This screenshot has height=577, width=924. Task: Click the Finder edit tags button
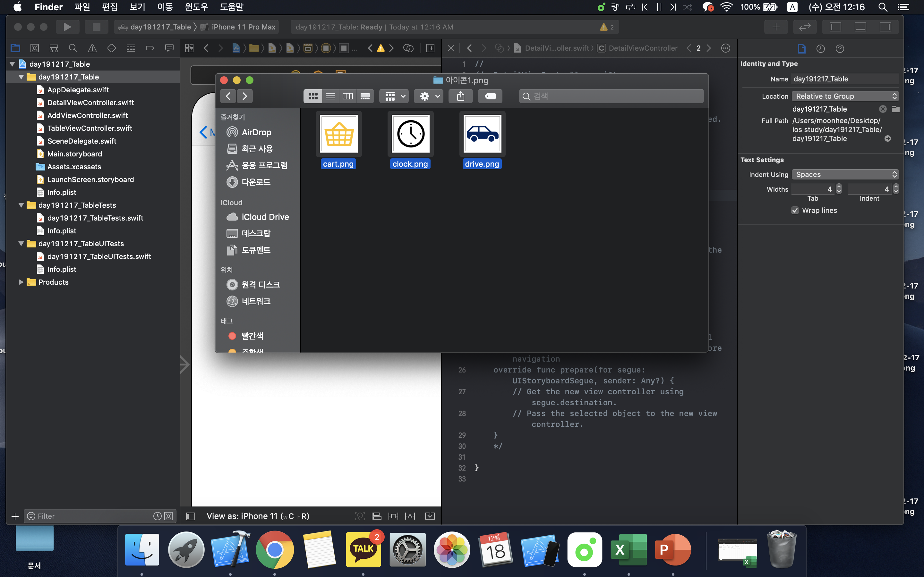490,96
